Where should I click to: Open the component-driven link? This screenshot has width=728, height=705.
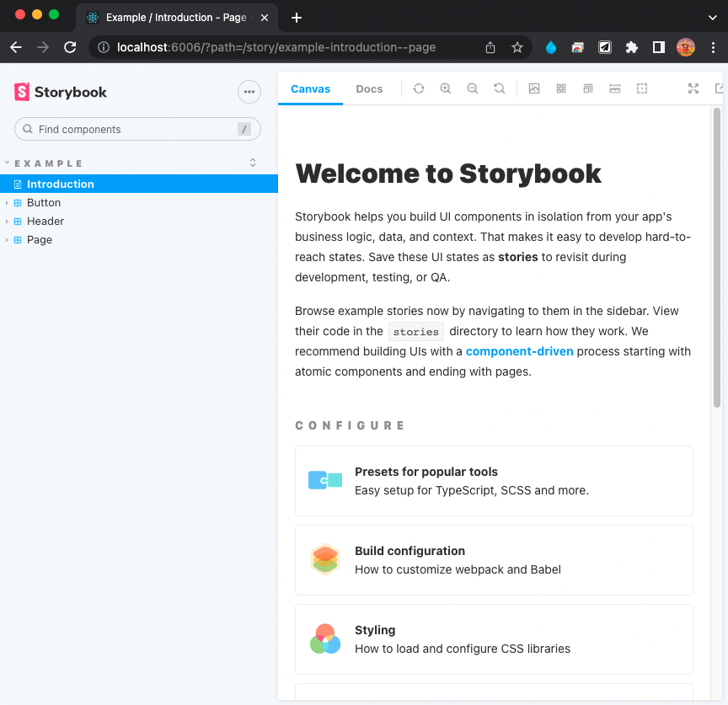[x=519, y=351]
